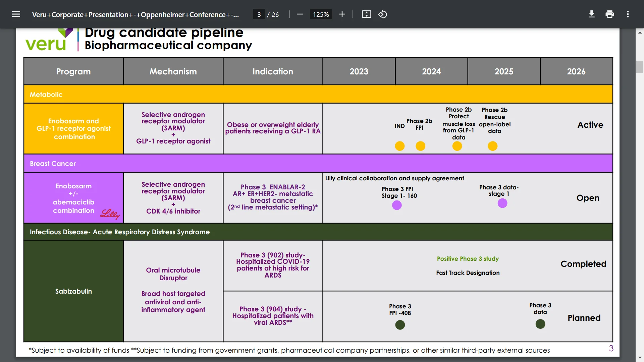Click the Phase 3 data-stage 1 purple dot

pos(502,203)
